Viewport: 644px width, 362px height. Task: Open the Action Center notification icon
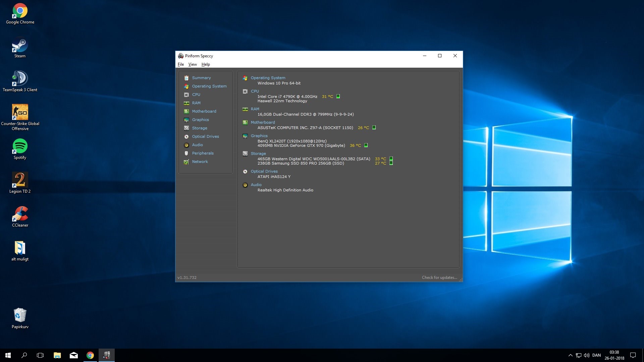point(633,355)
